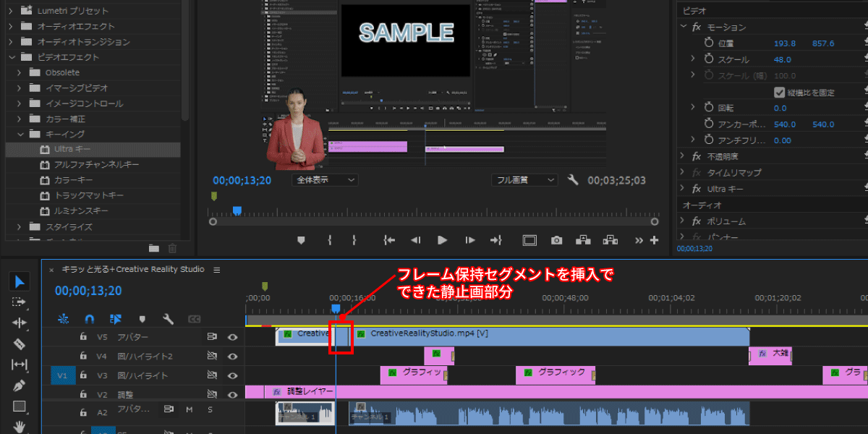Viewport: 868px width, 434px height.
Task: Solo the A2 track with S
Action: (210, 410)
